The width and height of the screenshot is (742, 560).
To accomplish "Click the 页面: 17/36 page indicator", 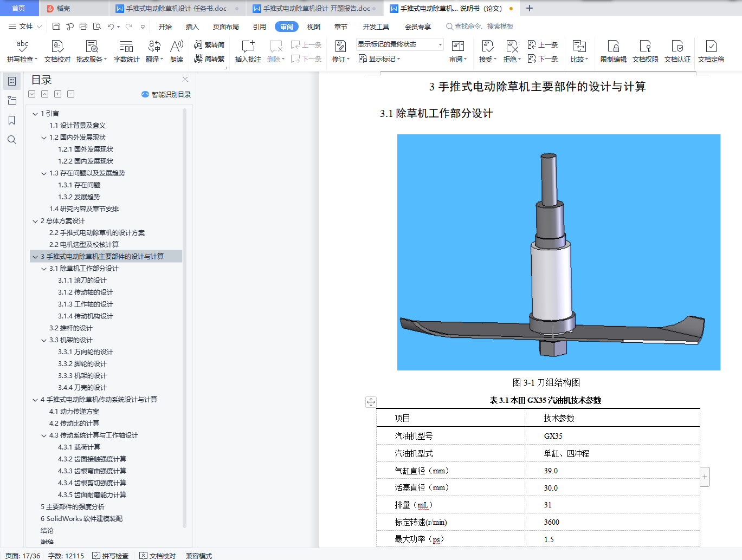I will click(23, 556).
